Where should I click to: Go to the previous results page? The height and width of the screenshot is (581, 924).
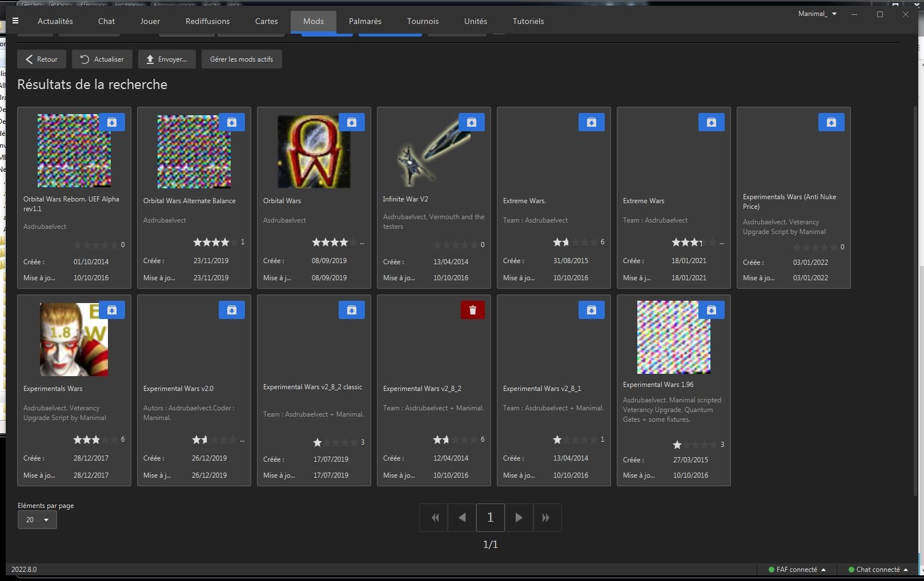tap(462, 518)
